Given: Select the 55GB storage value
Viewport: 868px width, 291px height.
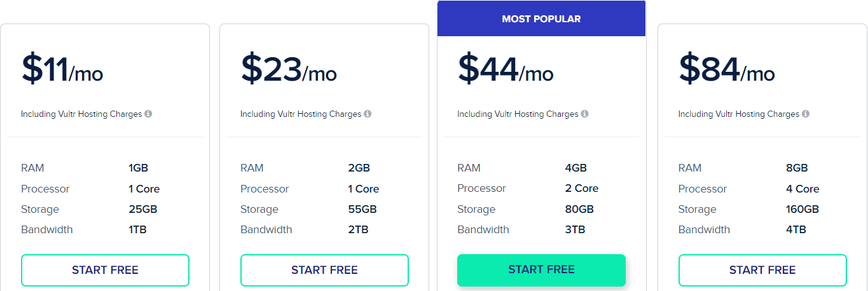Looking at the screenshot, I should point(362,209).
